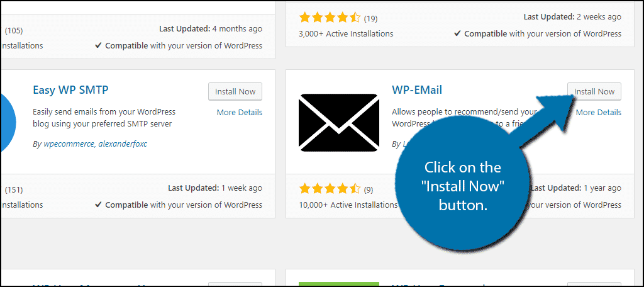Viewport: 644px width, 287px height.
Task: Click the star rating with 9 reviews
Action: pyautogui.click(x=330, y=189)
